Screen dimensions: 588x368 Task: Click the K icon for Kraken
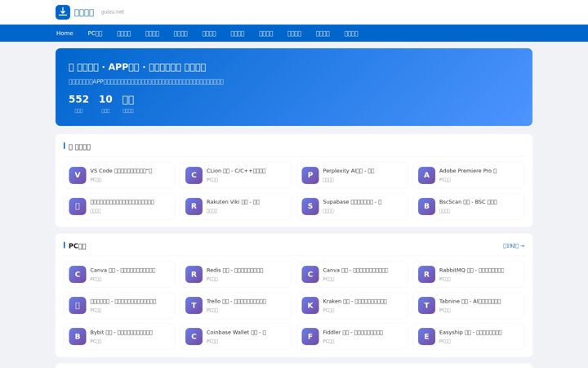(310, 305)
